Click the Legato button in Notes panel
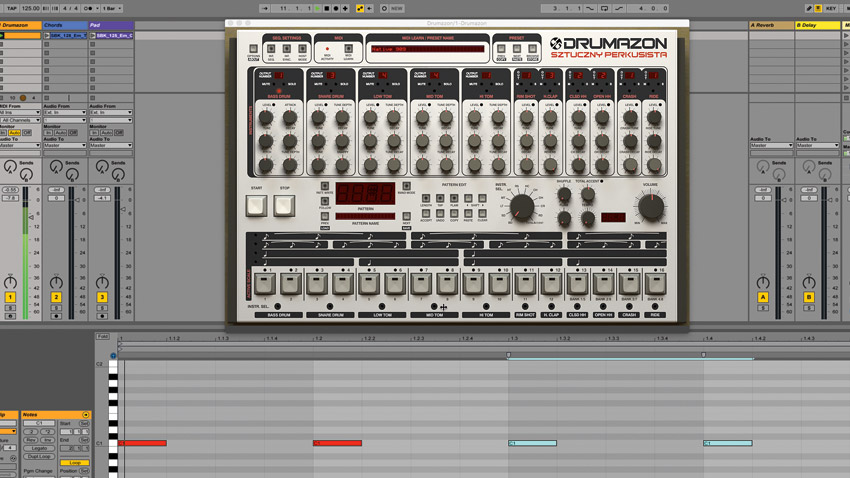The height and width of the screenshot is (478, 850). pos(39,448)
